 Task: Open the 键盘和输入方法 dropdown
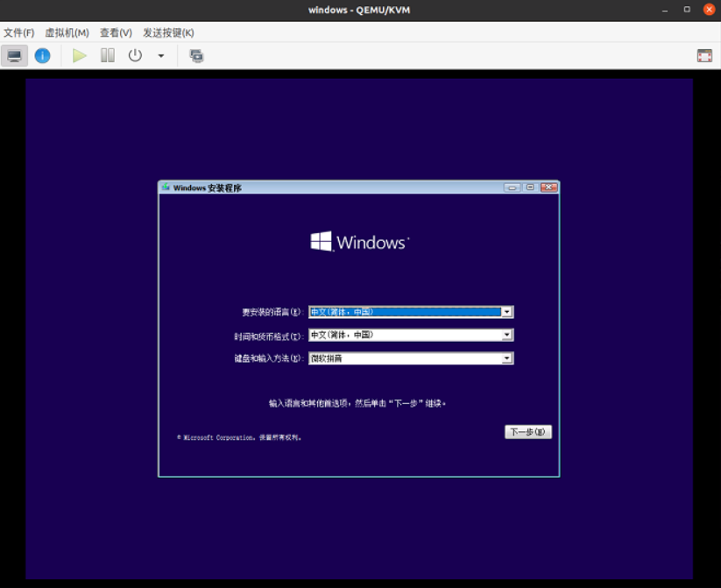coord(506,358)
